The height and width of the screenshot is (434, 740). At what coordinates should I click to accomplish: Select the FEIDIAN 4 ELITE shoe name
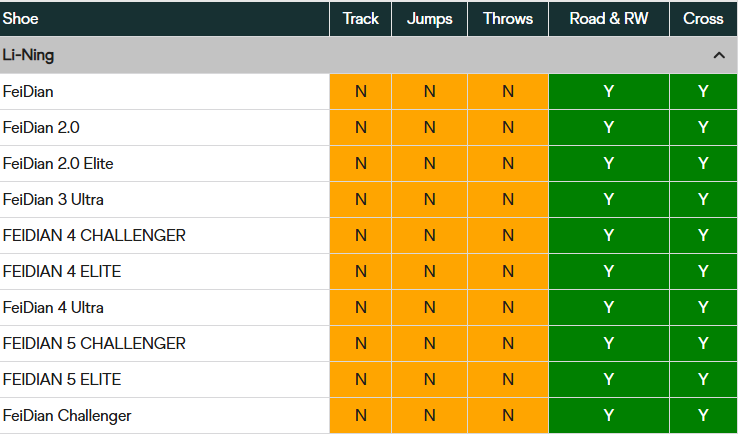coord(62,272)
